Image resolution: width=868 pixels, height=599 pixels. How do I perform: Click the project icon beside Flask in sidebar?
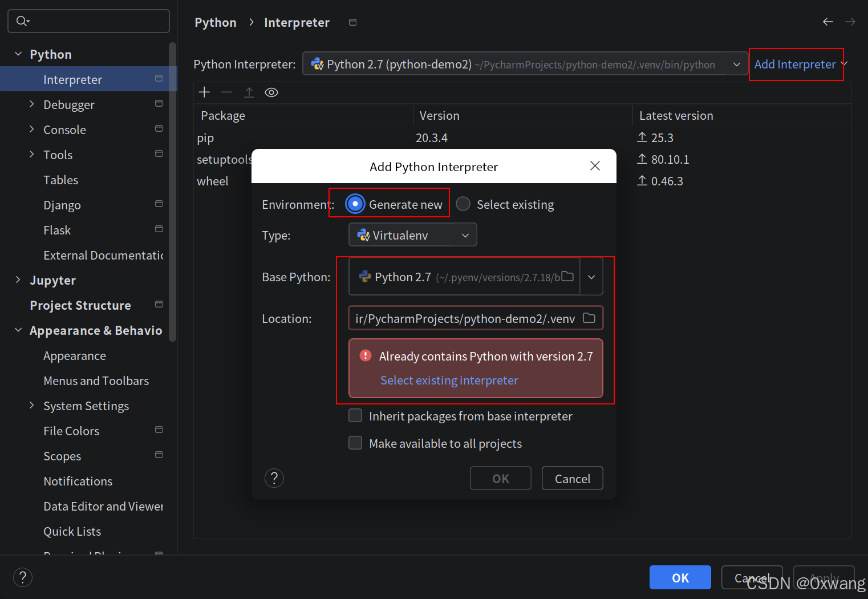[x=159, y=229]
